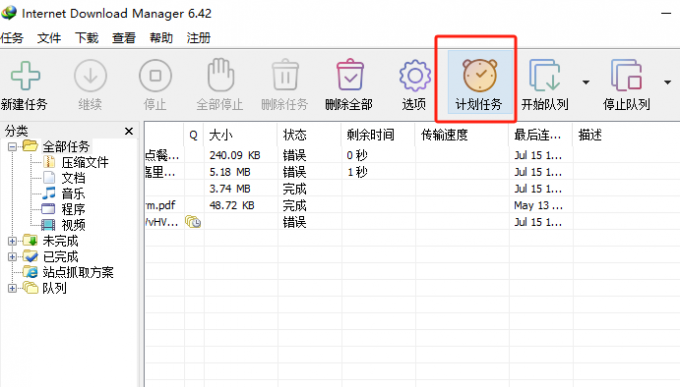Click the 开始队列 icon
The width and height of the screenshot is (680, 387).
[544, 75]
